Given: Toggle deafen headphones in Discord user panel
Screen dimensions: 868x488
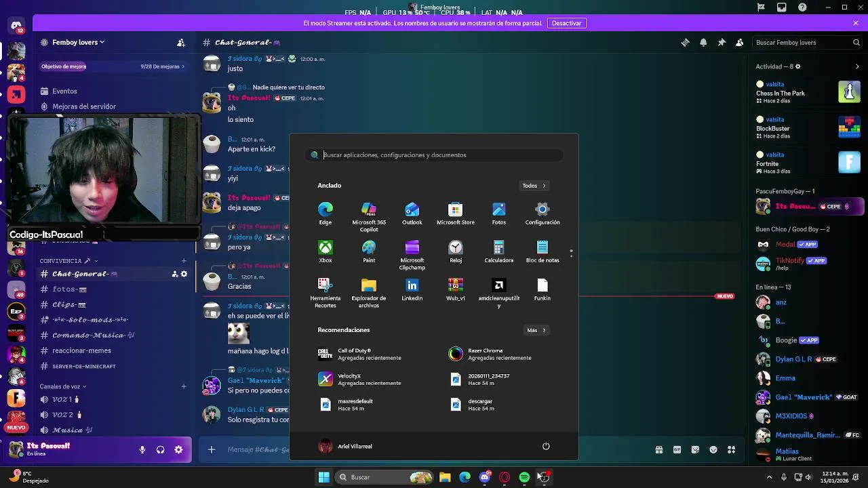Looking at the screenshot, I should tap(161, 449).
